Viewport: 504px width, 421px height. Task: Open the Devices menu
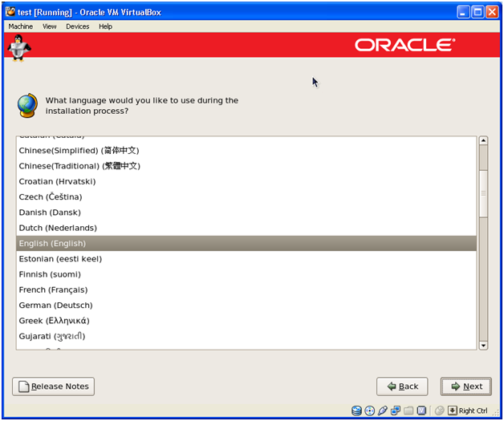coord(78,26)
